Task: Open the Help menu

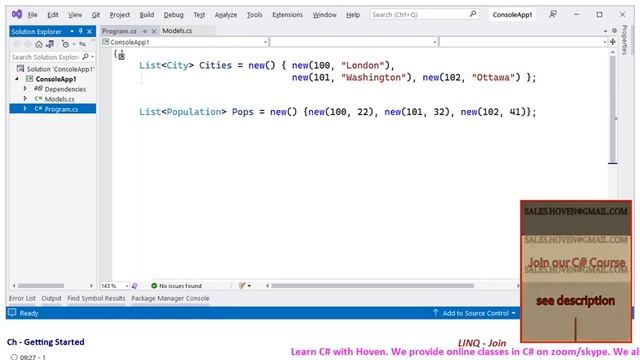Action: 353,15
